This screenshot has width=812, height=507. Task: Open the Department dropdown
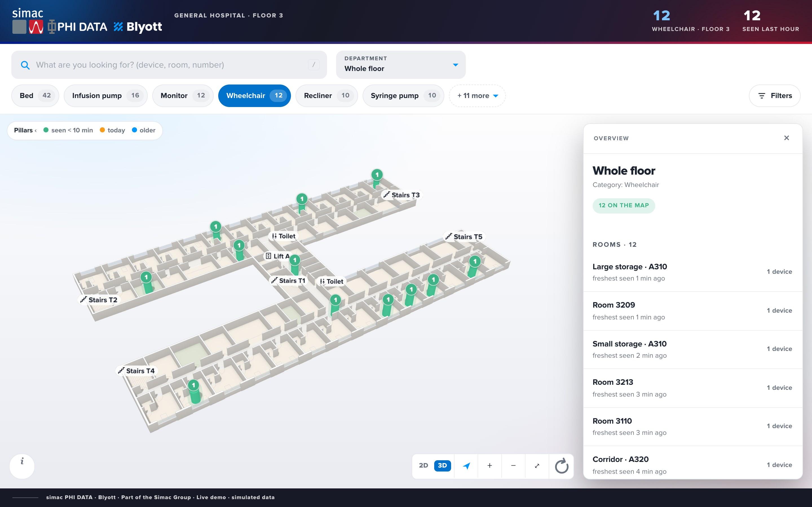(401, 65)
